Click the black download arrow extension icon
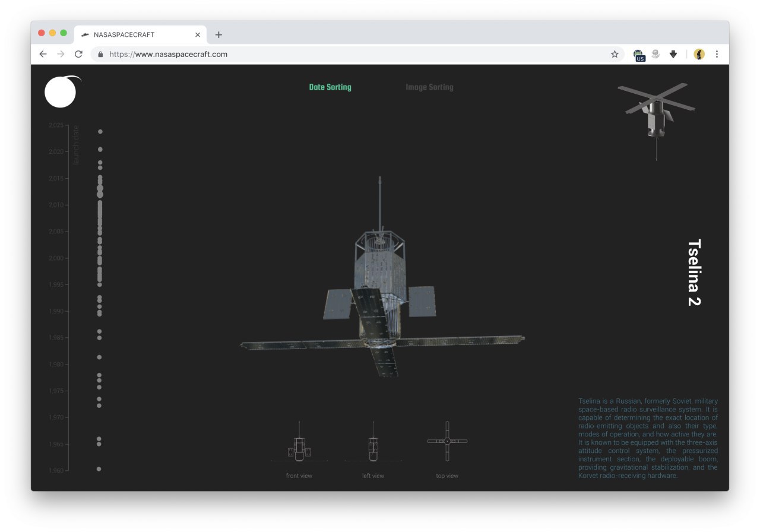The image size is (760, 532). [673, 54]
